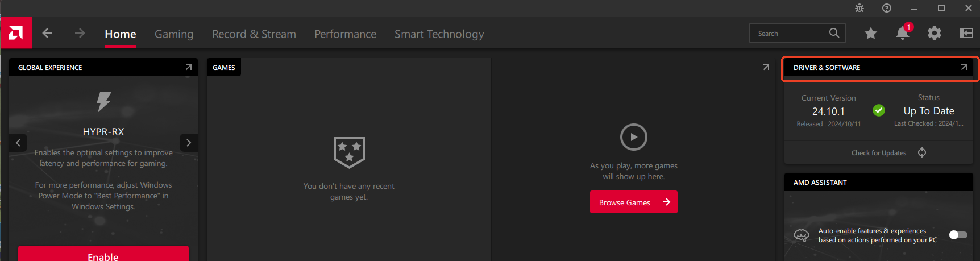Click the Last Checked date text

tap(929, 123)
